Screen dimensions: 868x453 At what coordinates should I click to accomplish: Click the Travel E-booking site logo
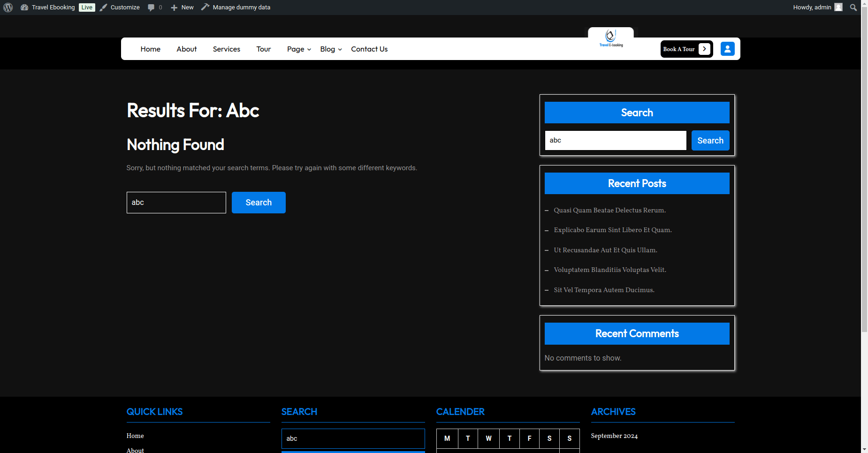click(610, 38)
